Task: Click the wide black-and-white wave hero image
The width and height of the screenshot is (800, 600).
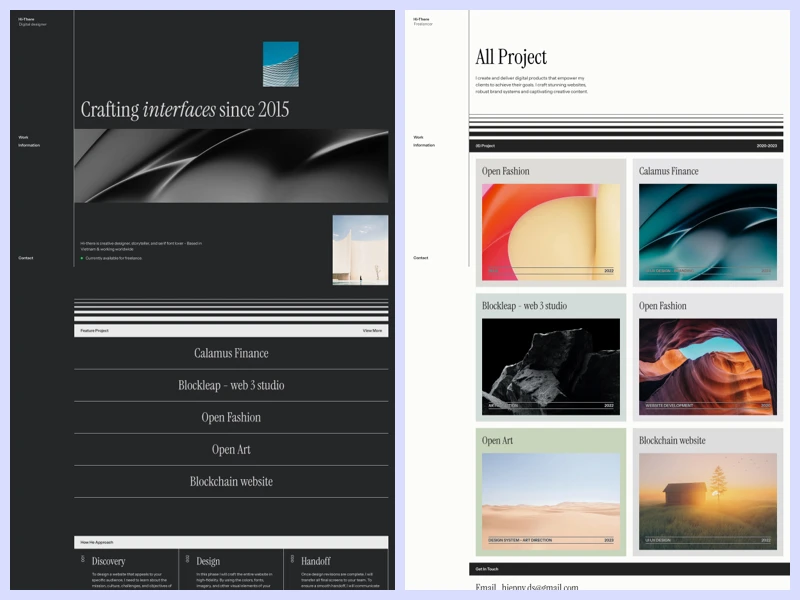Action: 231,166
